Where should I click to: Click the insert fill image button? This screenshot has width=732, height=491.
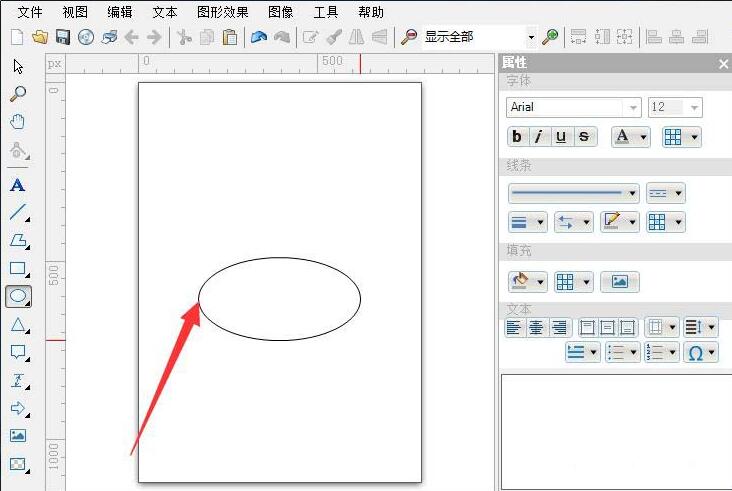click(619, 282)
